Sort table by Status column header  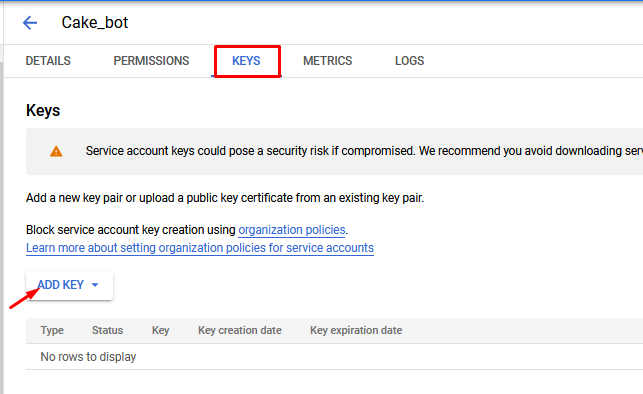[x=107, y=330]
